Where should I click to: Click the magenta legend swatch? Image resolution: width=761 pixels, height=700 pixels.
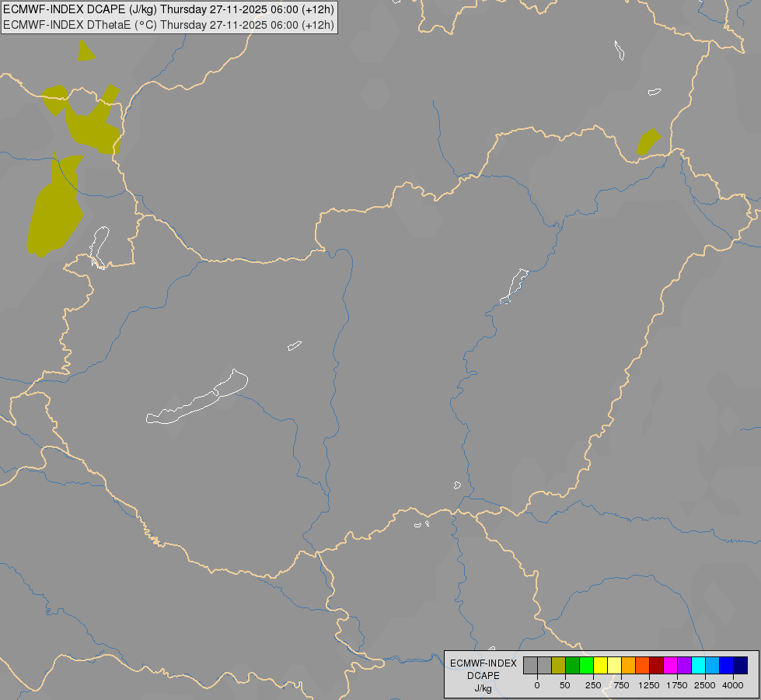pyautogui.click(x=671, y=666)
